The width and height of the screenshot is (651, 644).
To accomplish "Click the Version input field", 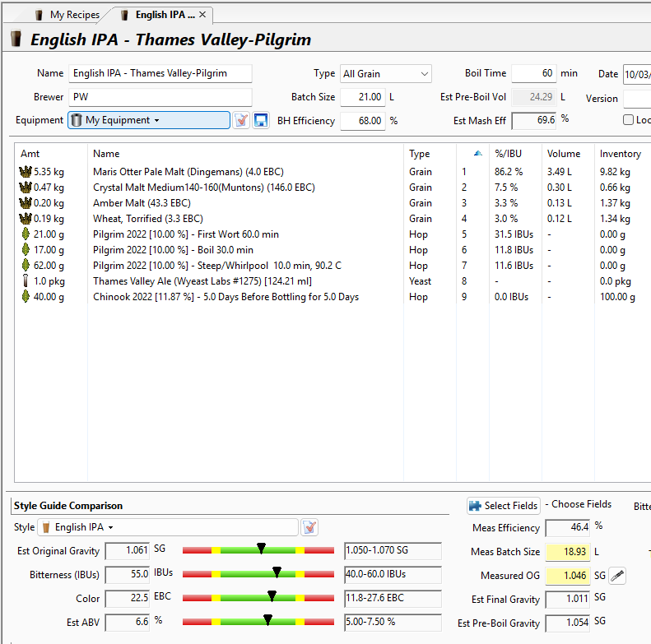I will [x=637, y=99].
